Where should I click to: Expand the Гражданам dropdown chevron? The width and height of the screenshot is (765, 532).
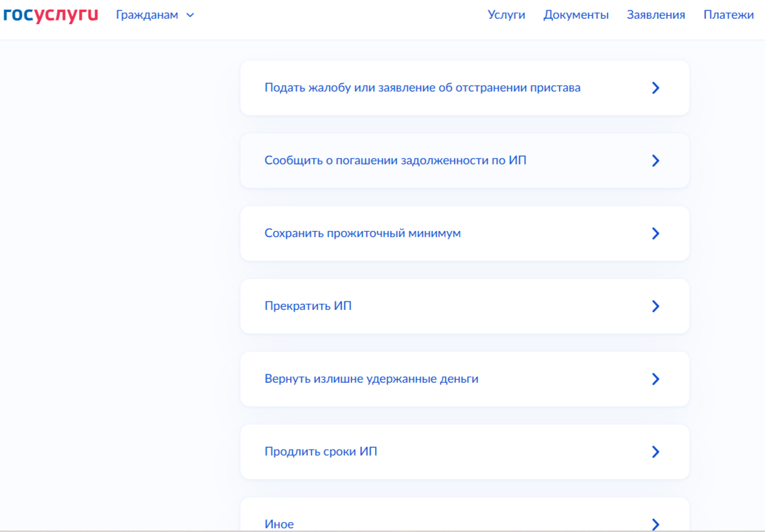(190, 15)
